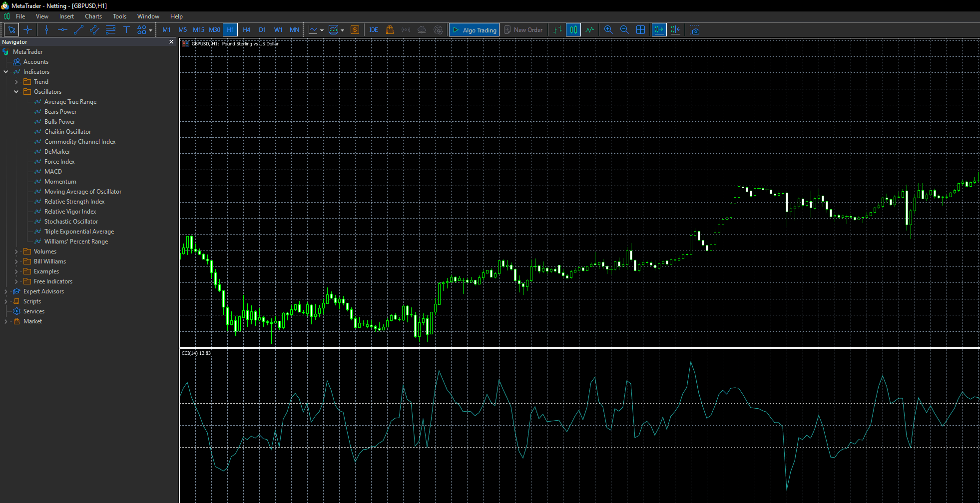The image size is (980, 503).
Task: Expand the Bill Williams indicator group
Action: click(x=16, y=261)
